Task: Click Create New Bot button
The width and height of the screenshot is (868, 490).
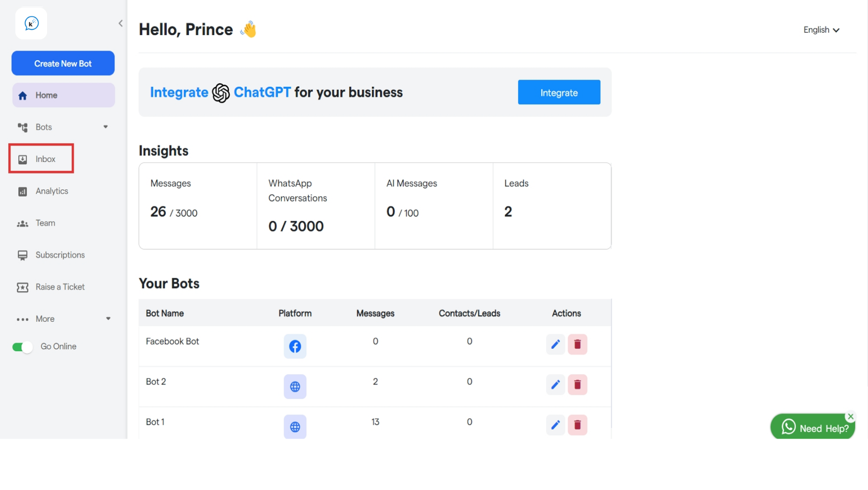Action: (63, 63)
